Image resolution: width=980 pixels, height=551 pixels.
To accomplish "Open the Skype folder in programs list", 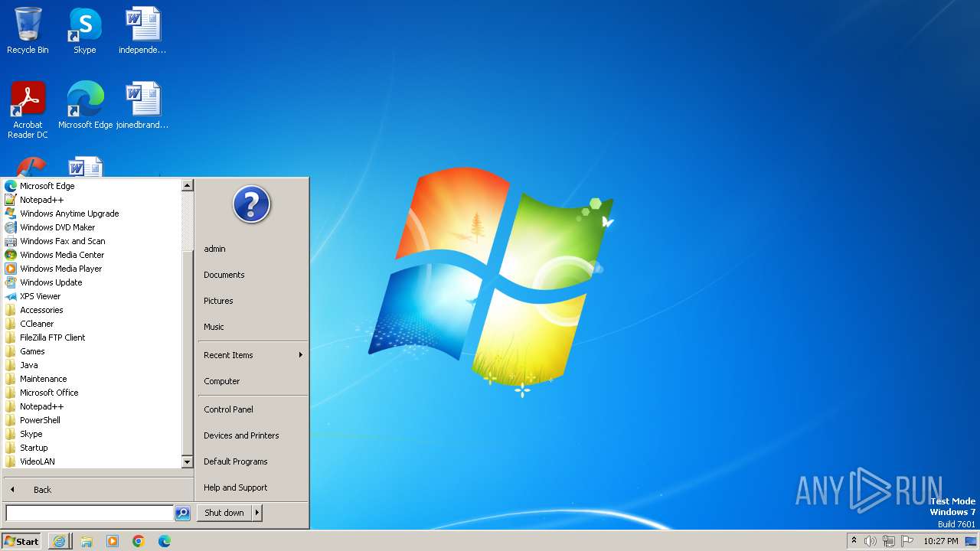I will (92, 434).
